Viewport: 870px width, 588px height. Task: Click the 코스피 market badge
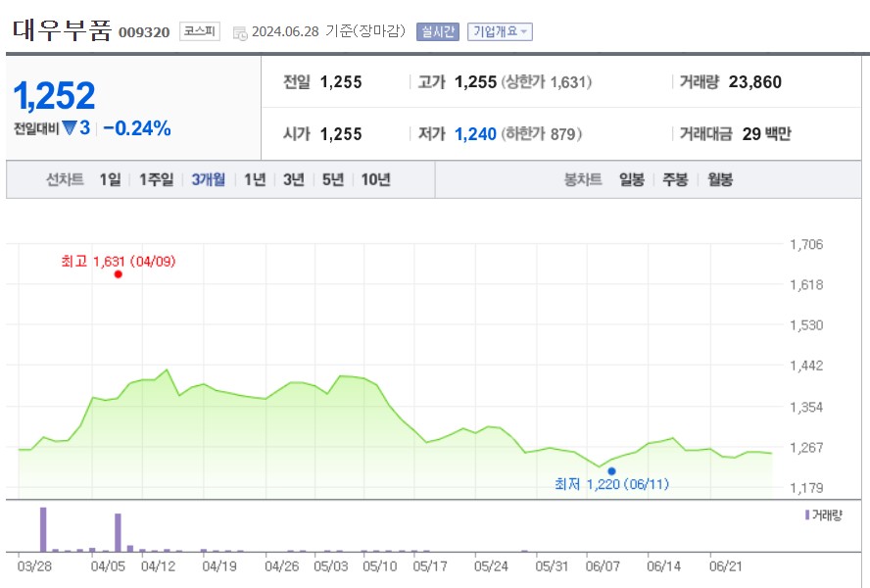pyautogui.click(x=200, y=31)
